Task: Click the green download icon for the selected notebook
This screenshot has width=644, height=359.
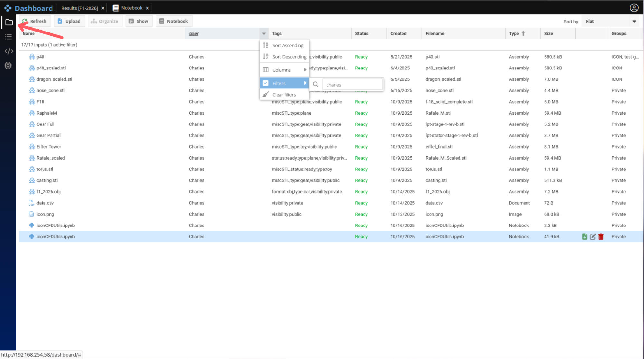Action: tap(585, 237)
